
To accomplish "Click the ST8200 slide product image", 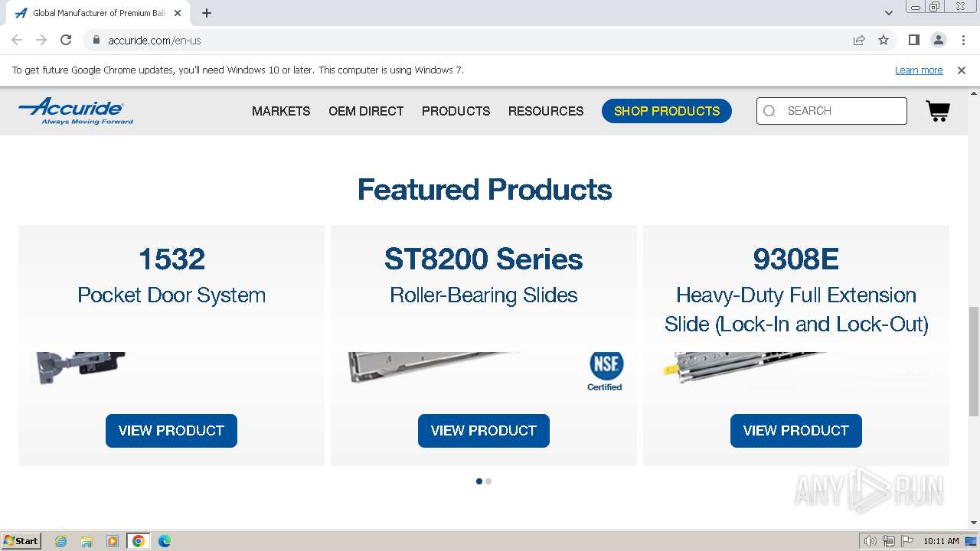I will click(x=433, y=367).
